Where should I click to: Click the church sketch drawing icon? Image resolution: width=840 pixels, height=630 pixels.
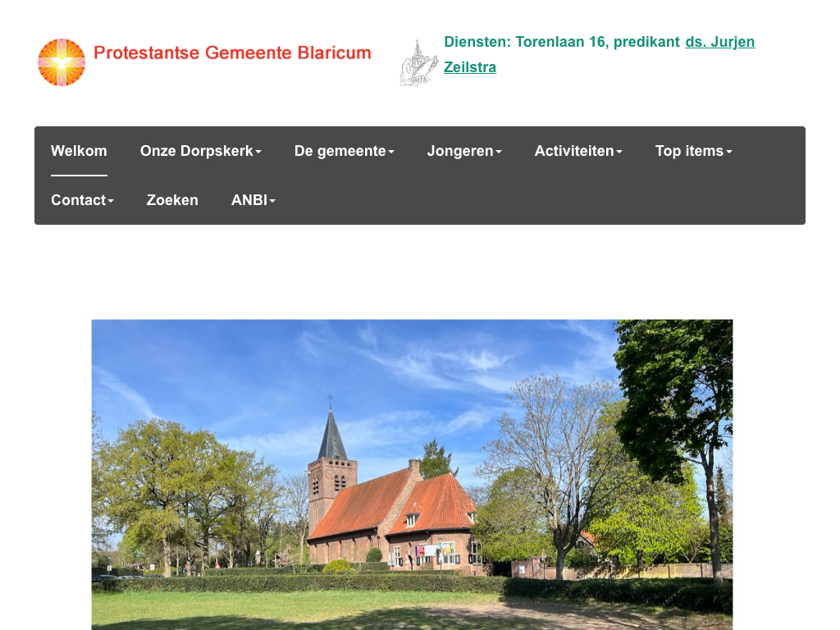(418, 63)
